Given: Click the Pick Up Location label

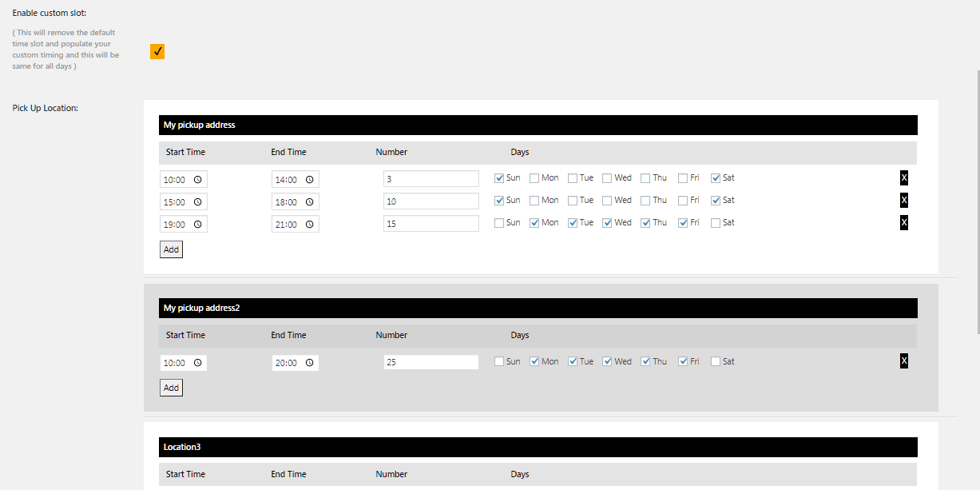Looking at the screenshot, I should tap(45, 108).
